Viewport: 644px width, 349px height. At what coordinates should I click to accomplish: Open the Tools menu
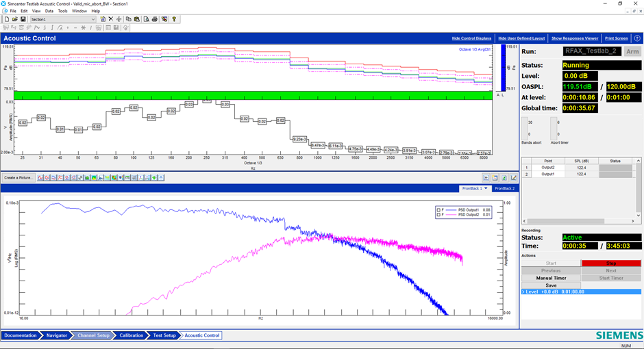pos(62,11)
